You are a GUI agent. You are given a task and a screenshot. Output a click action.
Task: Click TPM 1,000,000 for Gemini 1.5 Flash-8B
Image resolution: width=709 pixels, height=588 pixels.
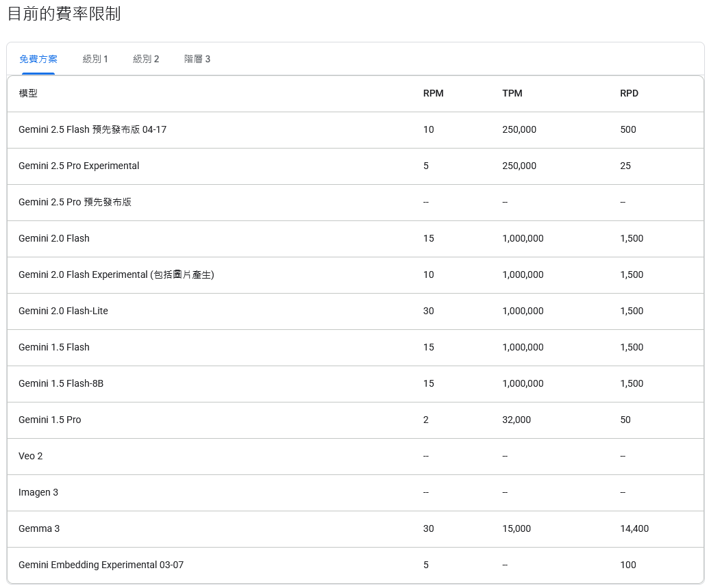523,383
